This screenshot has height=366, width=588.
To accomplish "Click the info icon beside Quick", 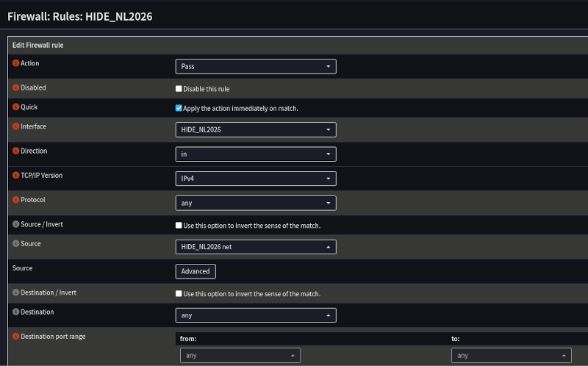I will pyautogui.click(x=16, y=107).
